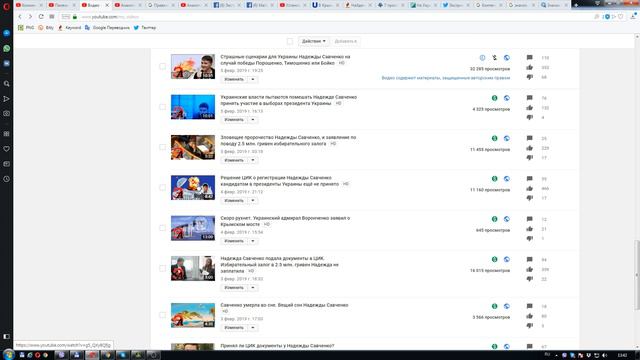Open the start page grid button

(x=52, y=17)
